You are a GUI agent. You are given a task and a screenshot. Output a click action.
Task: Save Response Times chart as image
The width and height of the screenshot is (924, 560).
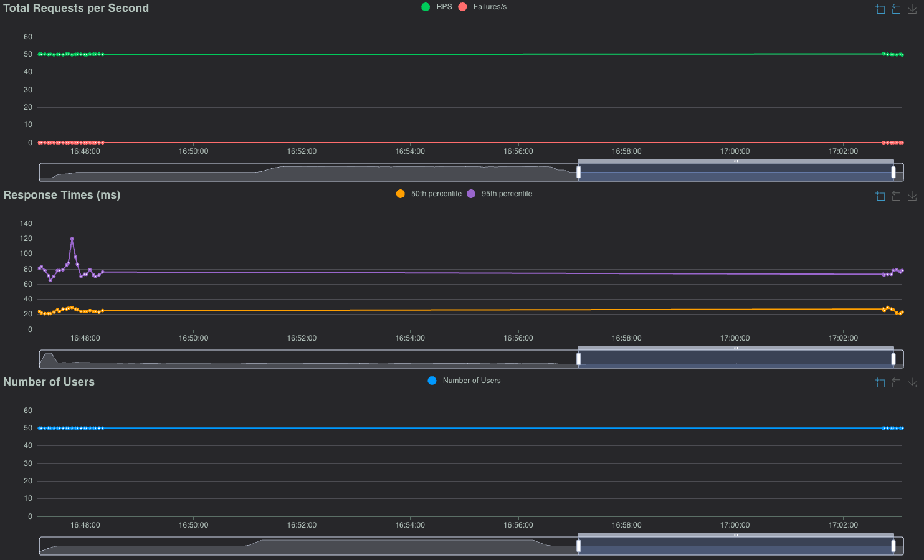coord(912,196)
